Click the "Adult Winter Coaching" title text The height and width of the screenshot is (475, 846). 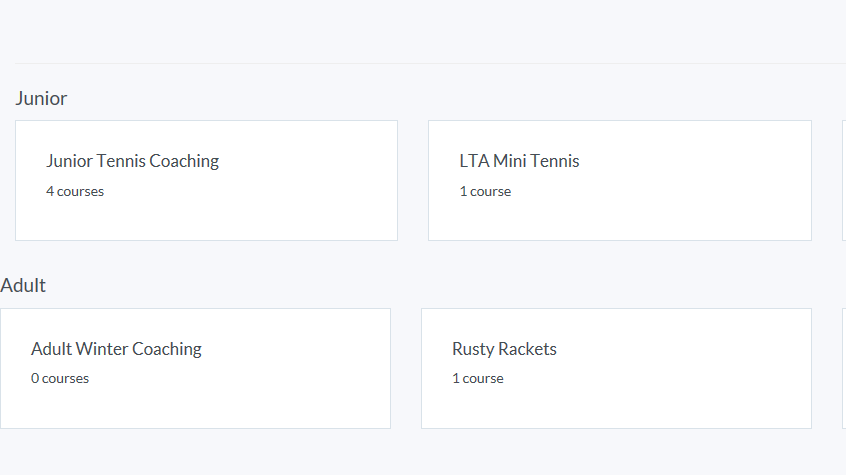click(x=116, y=349)
